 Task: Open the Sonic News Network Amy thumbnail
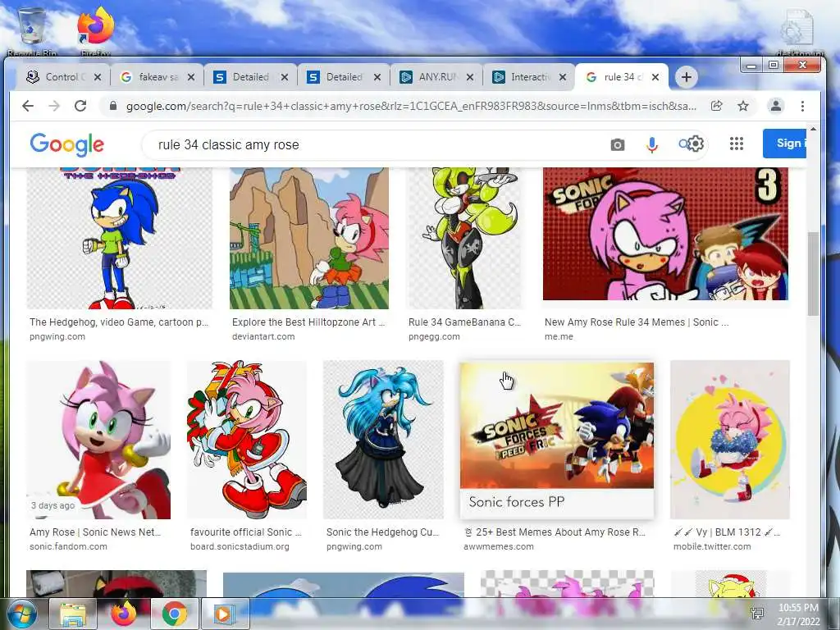(x=98, y=440)
